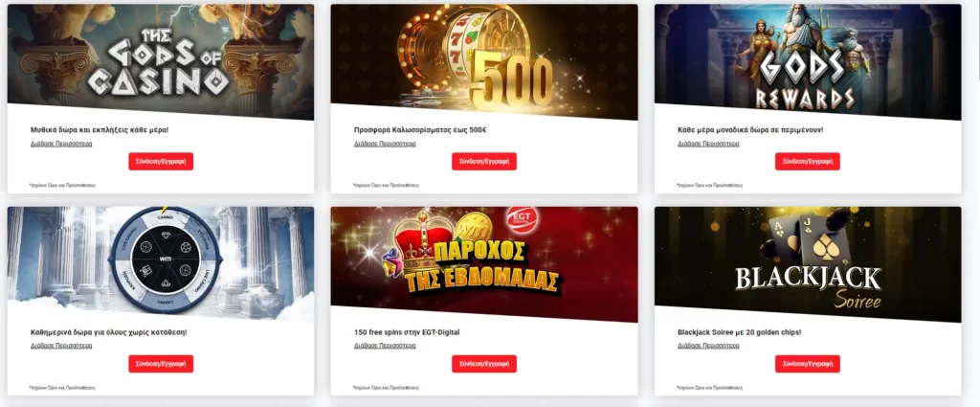Click Σύνδεση/Εγγραφή under EGT Digital free spins
This screenshot has width=980, height=407.
[x=484, y=364]
